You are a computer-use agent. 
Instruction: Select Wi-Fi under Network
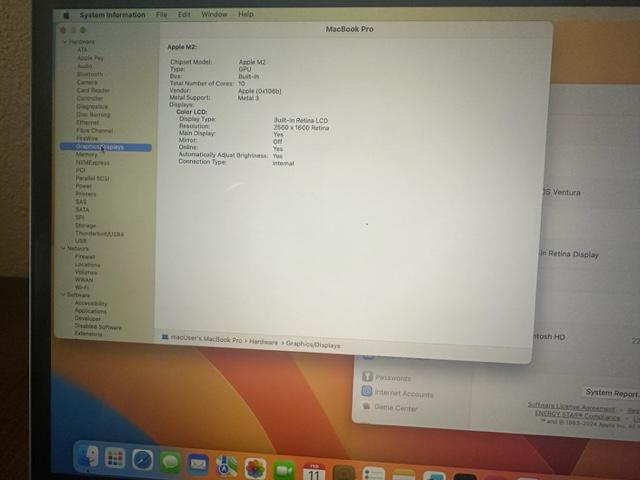(x=82, y=287)
